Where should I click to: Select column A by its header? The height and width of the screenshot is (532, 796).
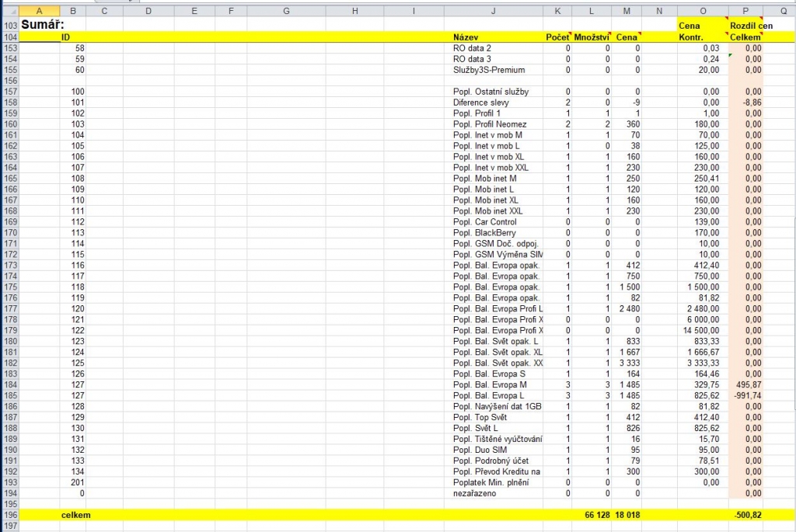[39, 11]
